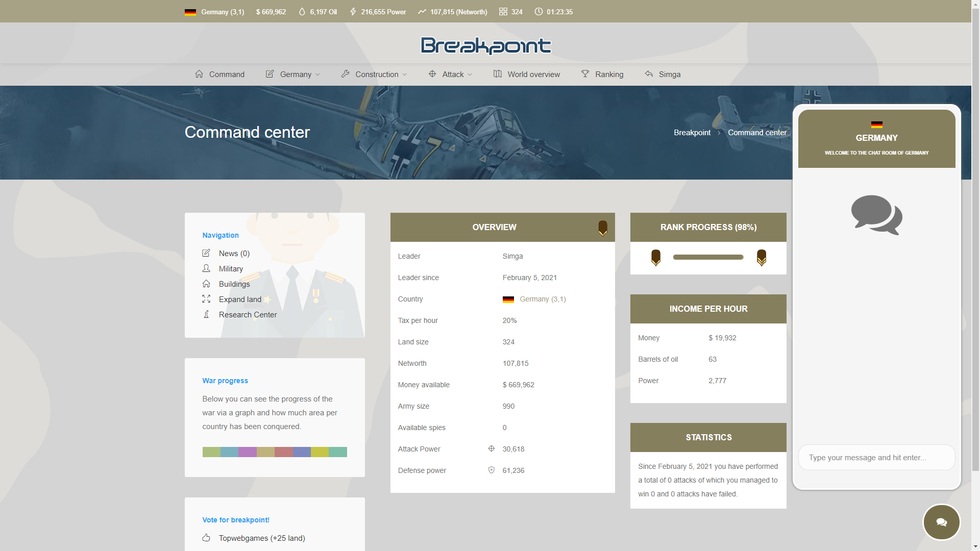Click the clock icon in top bar
This screenshot has width=980, height=551.
click(538, 12)
